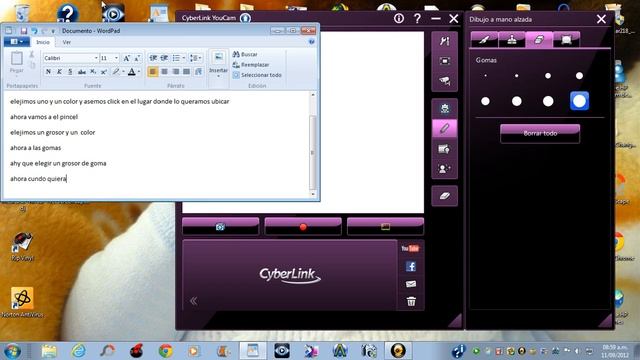Select first eraser size in second row
640x360 pixels.
pos(485,101)
